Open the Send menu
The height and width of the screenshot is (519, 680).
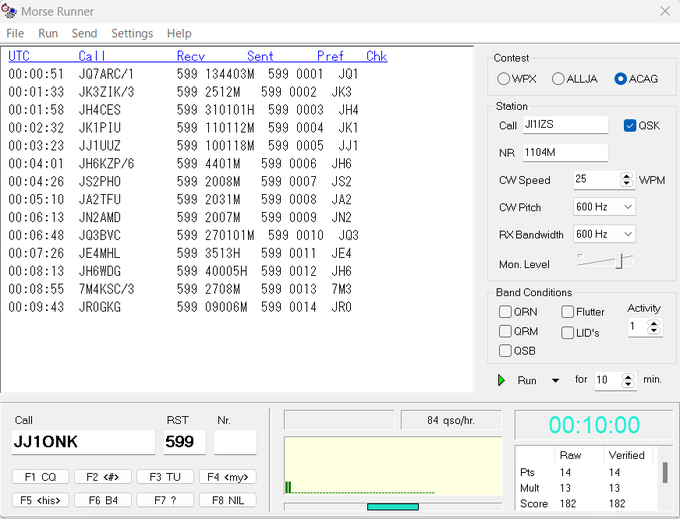tap(84, 33)
